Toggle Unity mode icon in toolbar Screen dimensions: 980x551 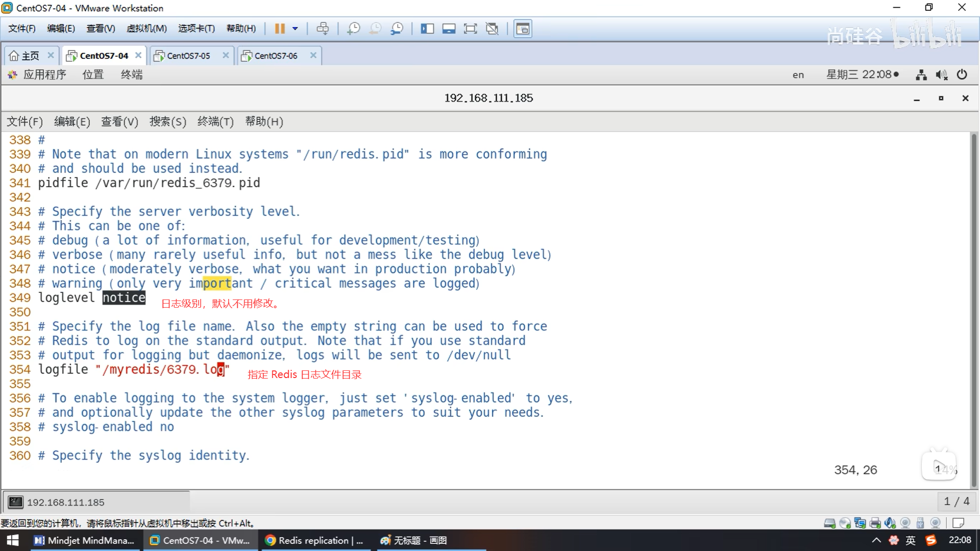tap(492, 29)
